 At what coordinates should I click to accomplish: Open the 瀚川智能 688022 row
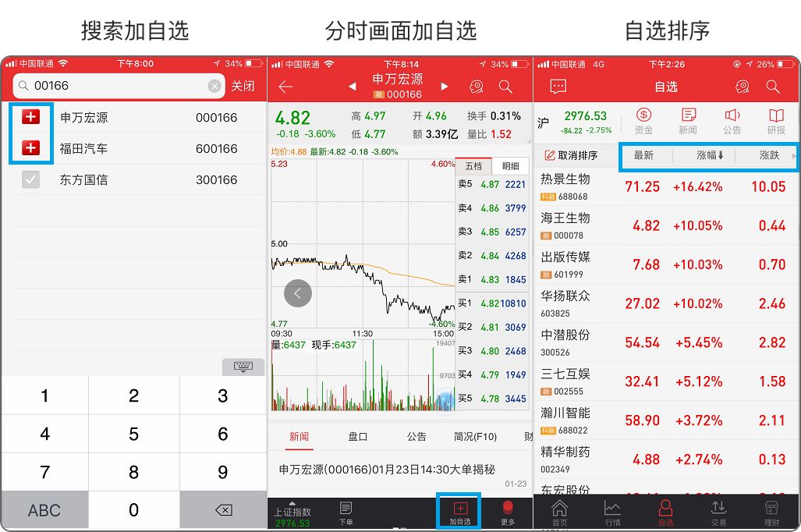click(x=666, y=420)
